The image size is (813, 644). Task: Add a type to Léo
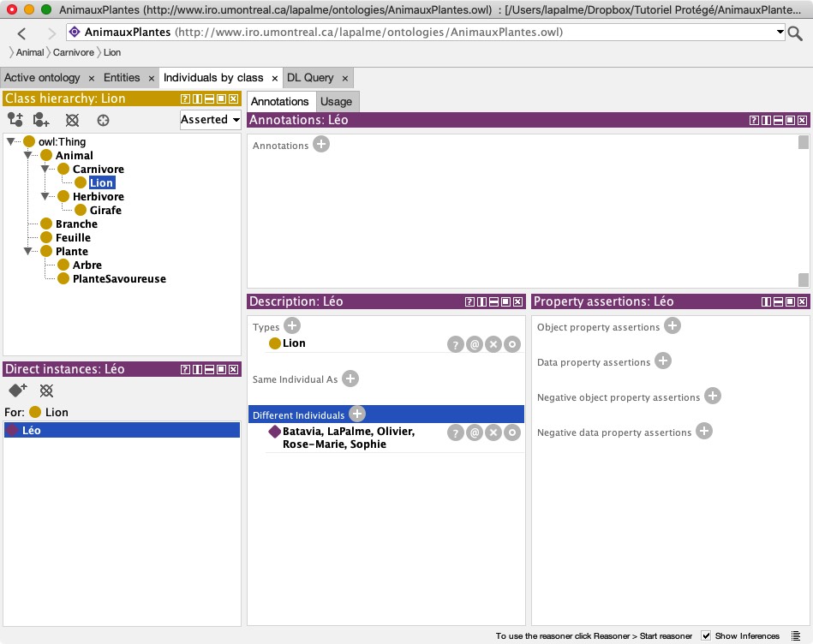point(292,325)
